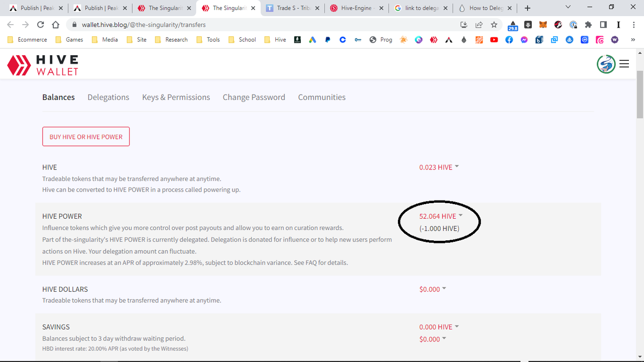Open Keys & Permissions tab

[176, 97]
